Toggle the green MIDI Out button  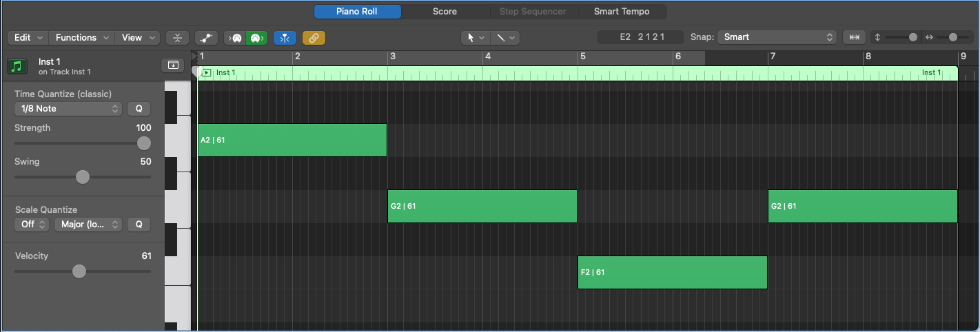pos(257,38)
